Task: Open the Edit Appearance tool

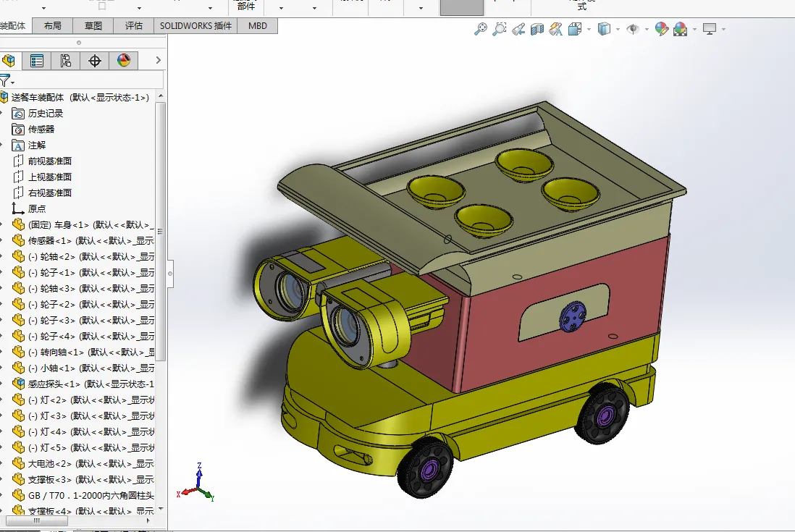Action: click(661, 29)
